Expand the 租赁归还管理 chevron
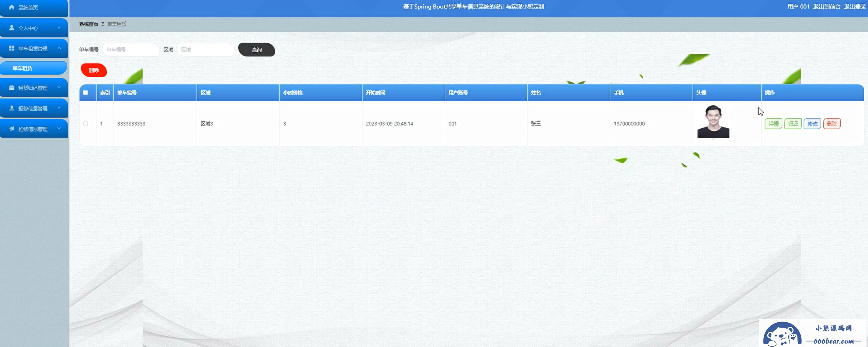Image resolution: width=868 pixels, height=347 pixels. click(59, 87)
